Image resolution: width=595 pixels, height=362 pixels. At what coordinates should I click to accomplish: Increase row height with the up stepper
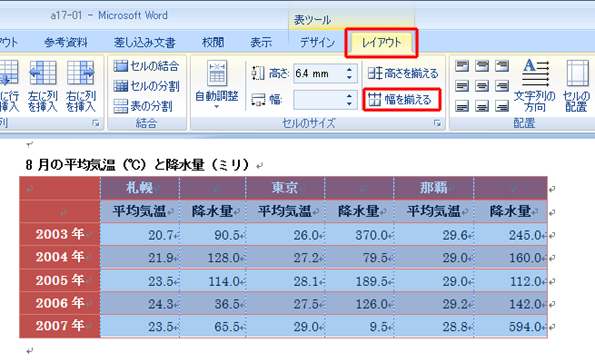[x=349, y=69]
